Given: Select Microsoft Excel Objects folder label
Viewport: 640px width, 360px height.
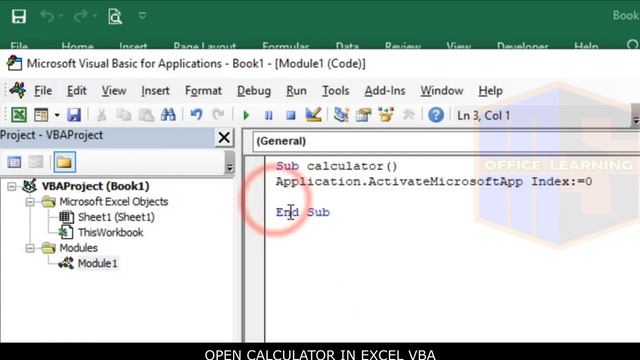Looking at the screenshot, I should click(114, 202).
